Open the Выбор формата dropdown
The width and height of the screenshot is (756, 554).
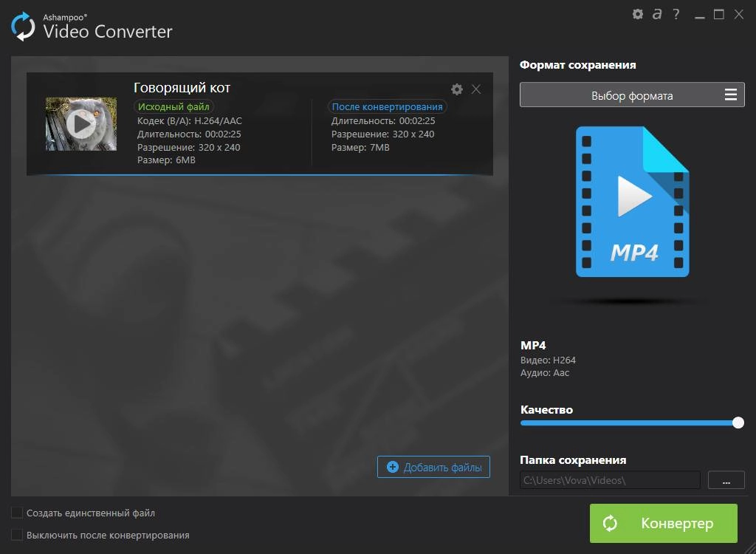632,95
